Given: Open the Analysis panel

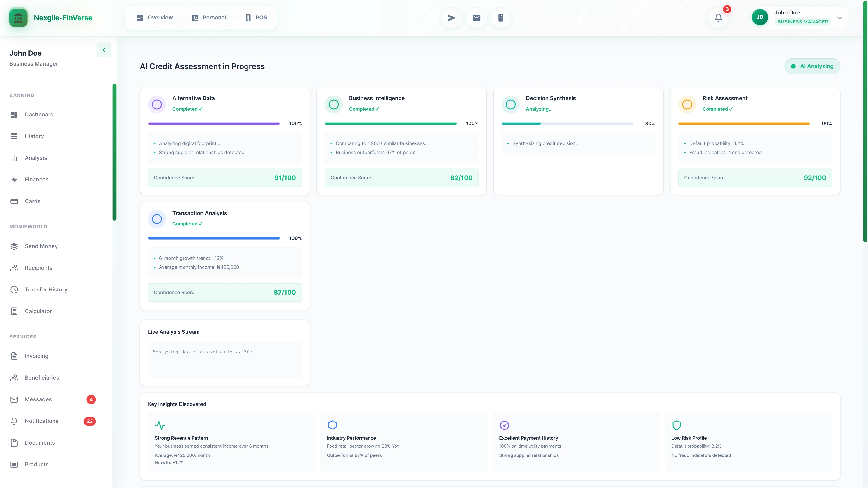Looking at the screenshot, I should (x=35, y=158).
